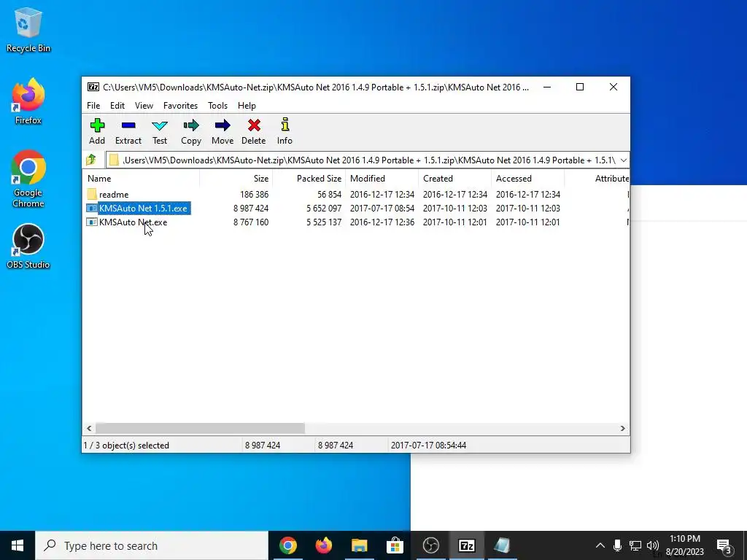747x560 pixels.
Task: Click the last taskbar app icon after 7-Zip
Action: [x=502, y=545]
